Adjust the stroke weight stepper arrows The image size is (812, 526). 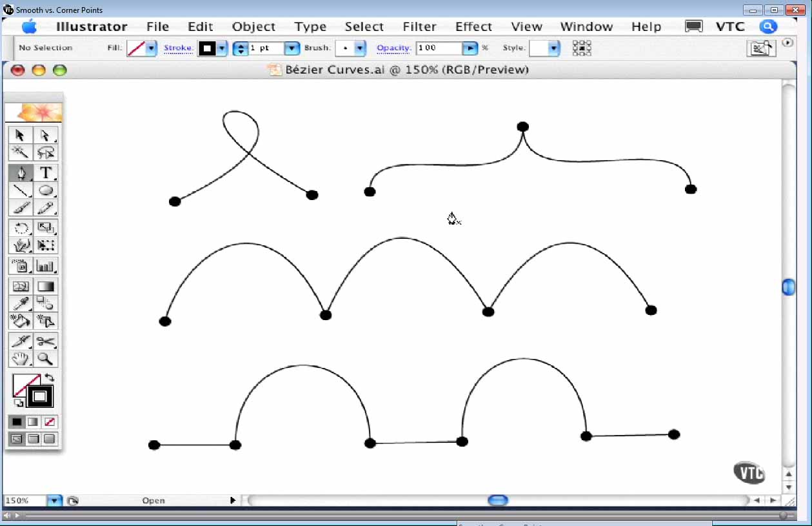(240, 48)
